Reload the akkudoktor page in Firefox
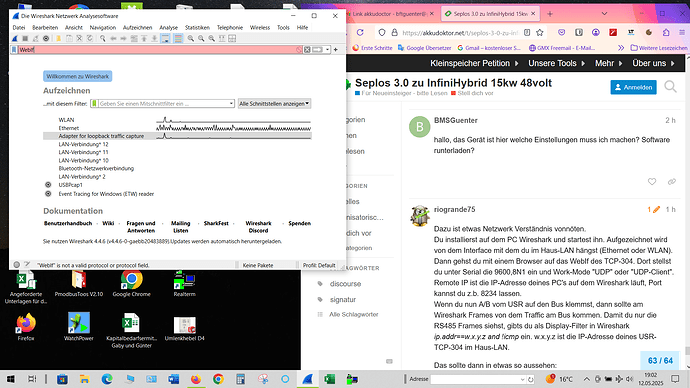 click(360, 33)
